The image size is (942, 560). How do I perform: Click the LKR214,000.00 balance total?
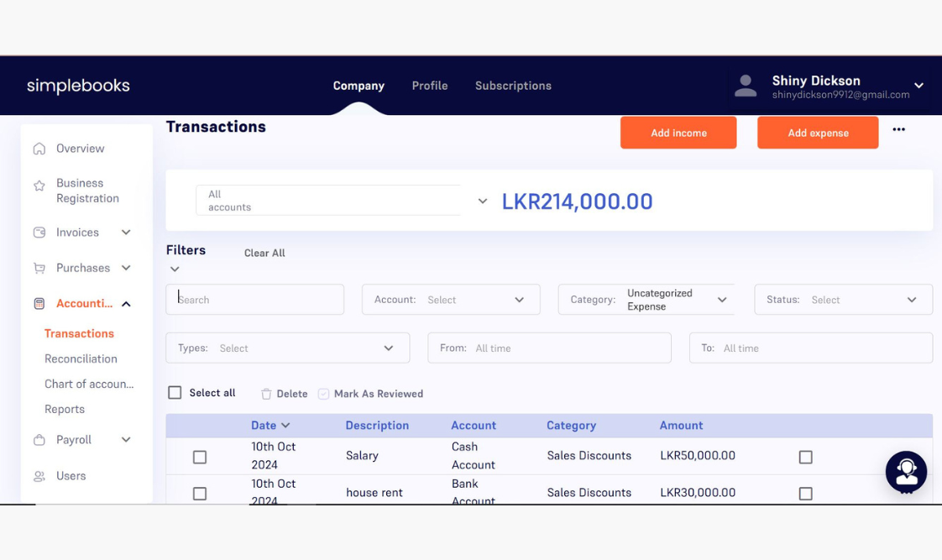pyautogui.click(x=578, y=201)
